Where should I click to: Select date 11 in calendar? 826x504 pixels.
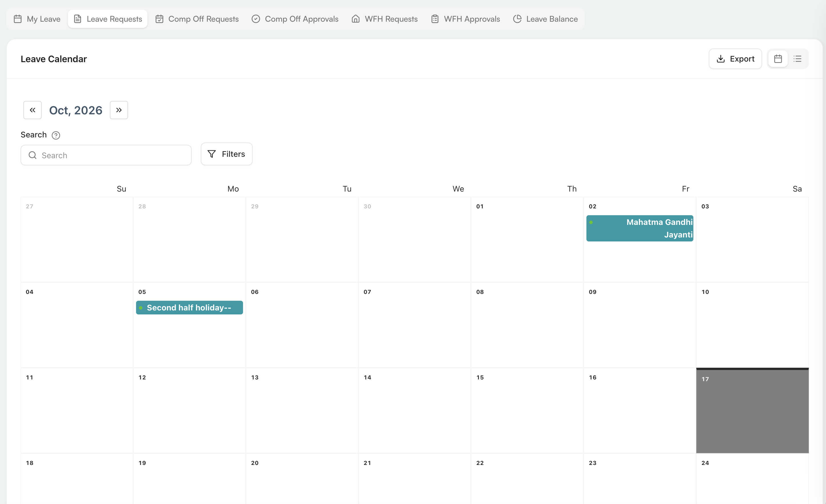(x=77, y=410)
